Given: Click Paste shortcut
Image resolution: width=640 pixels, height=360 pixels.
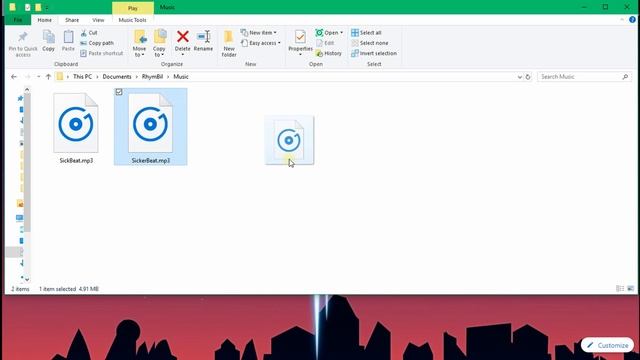Looking at the screenshot, I should (102, 53).
